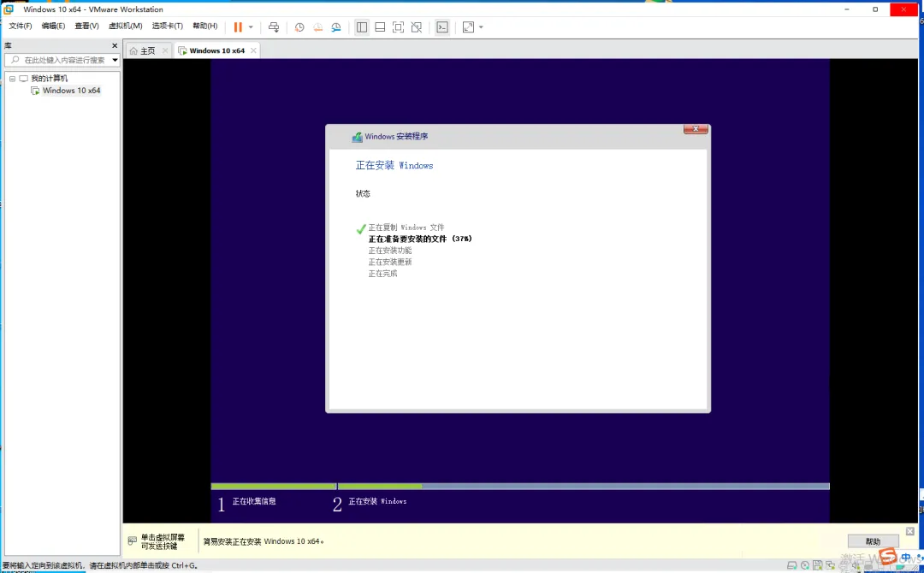This screenshot has height=573, width=924.
Task: Click the Sogou input method S icon
Action: tap(887, 557)
